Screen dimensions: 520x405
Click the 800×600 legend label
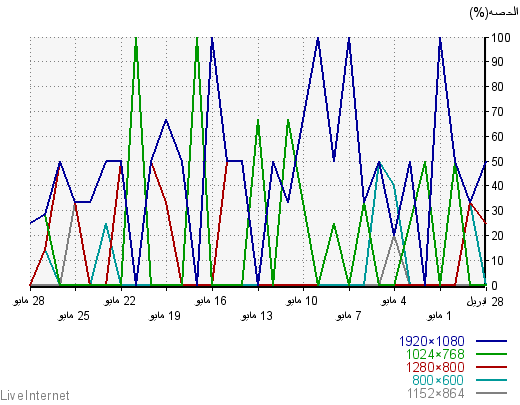(438, 380)
